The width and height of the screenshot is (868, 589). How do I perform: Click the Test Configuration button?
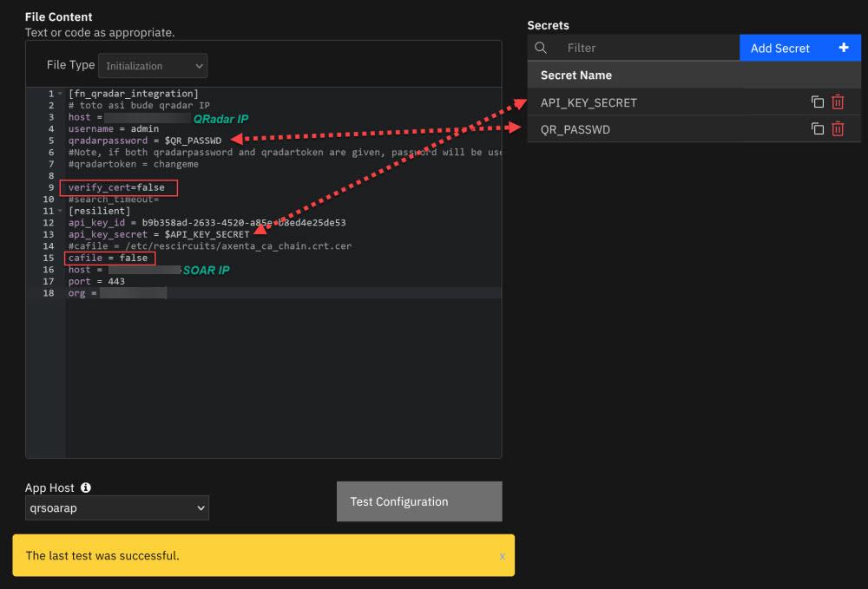(x=419, y=501)
